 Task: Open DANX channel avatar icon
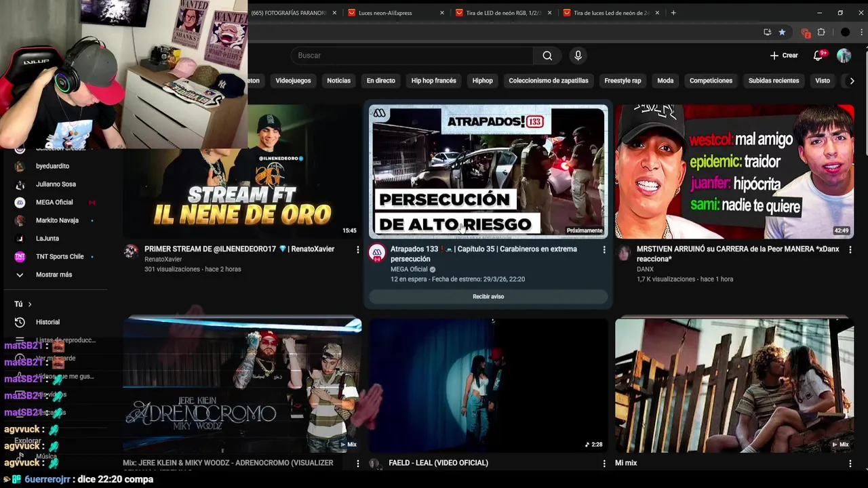623,253
